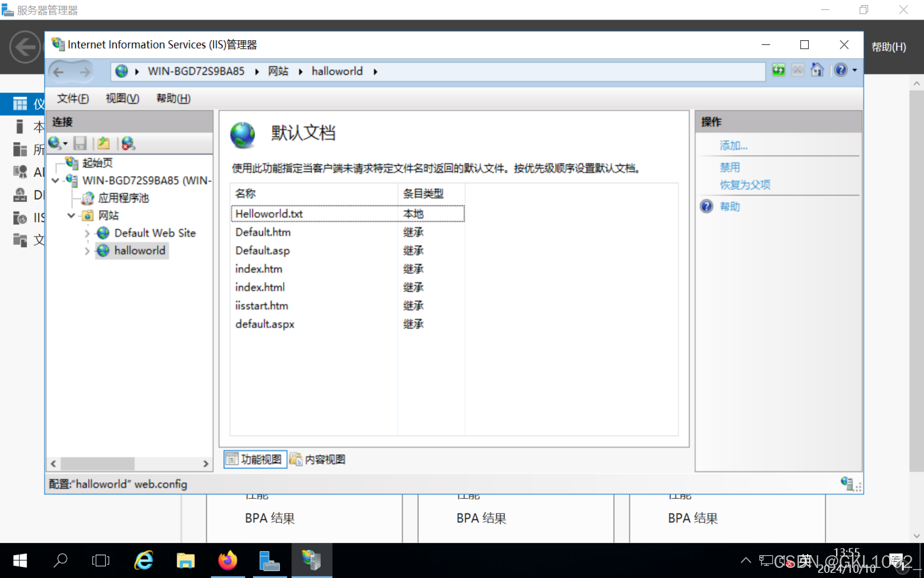Select the 网站 folder node
Image resolution: width=924 pixels, height=578 pixels.
pos(108,215)
